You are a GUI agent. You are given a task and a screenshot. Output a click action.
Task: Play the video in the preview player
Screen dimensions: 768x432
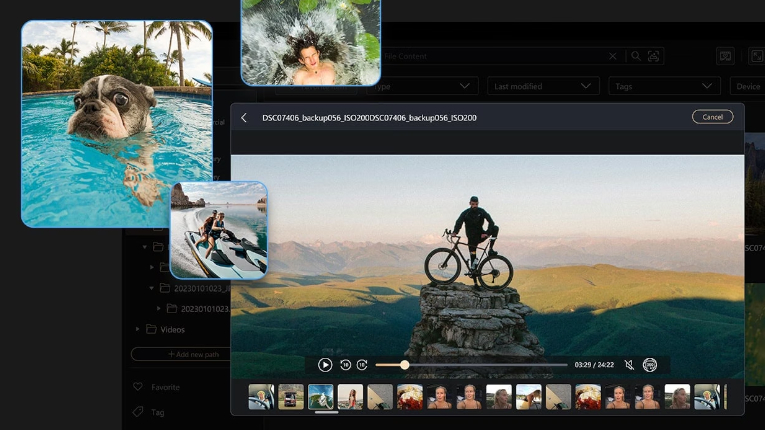[325, 365]
